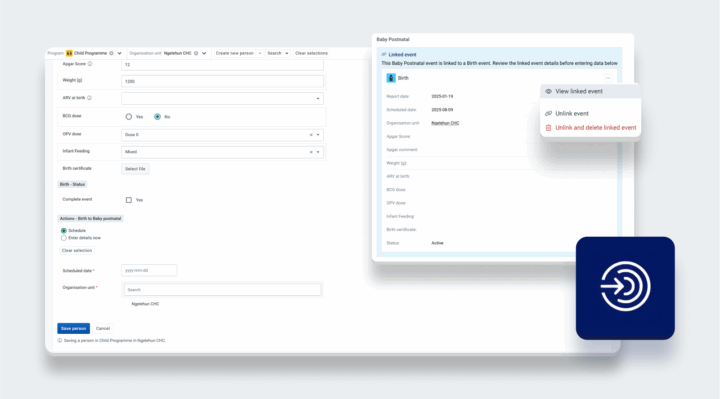Select the Schedule radio option

tap(63, 230)
